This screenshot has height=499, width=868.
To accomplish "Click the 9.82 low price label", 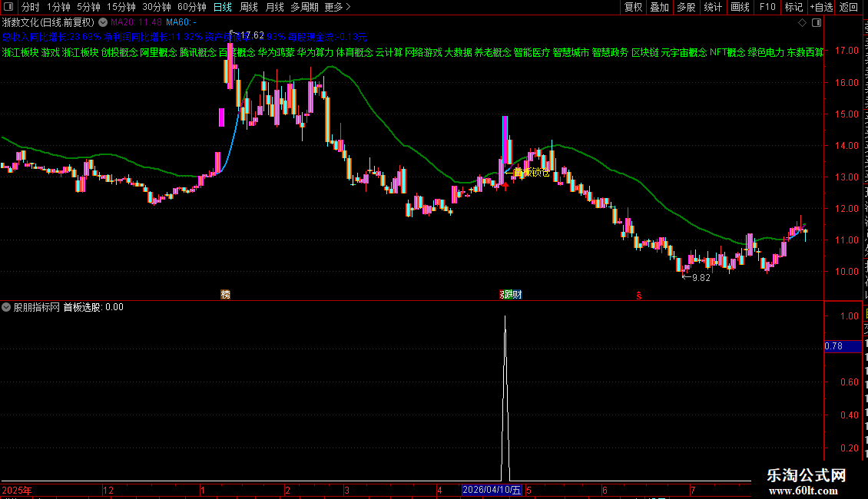I will [701, 278].
